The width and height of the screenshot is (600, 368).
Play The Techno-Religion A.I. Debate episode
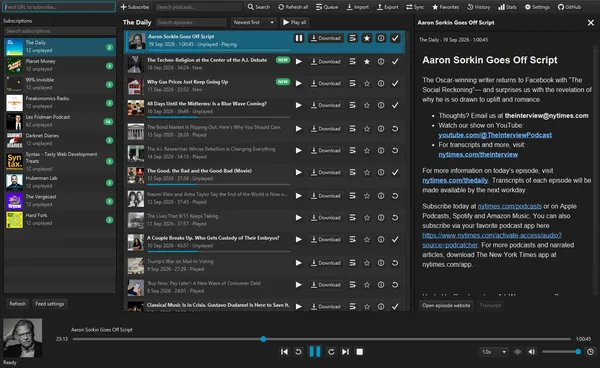pos(298,62)
